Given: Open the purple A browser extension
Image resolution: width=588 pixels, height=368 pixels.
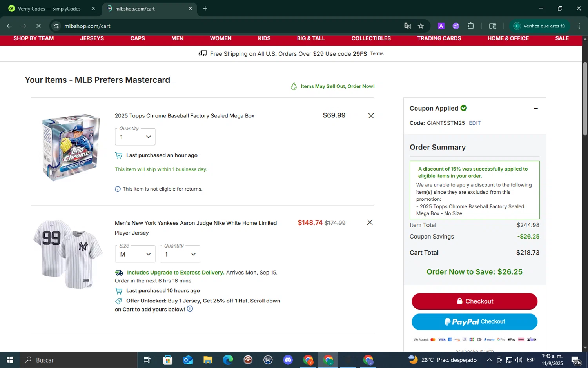Looking at the screenshot, I should pos(441,26).
